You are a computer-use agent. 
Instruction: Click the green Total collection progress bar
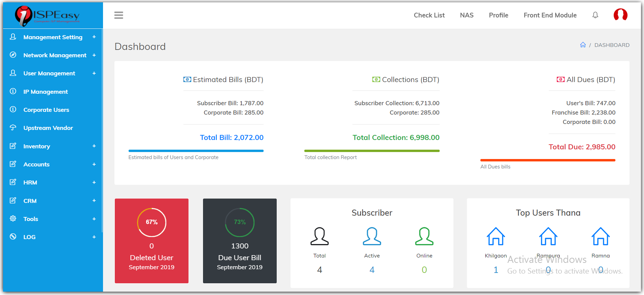372,151
